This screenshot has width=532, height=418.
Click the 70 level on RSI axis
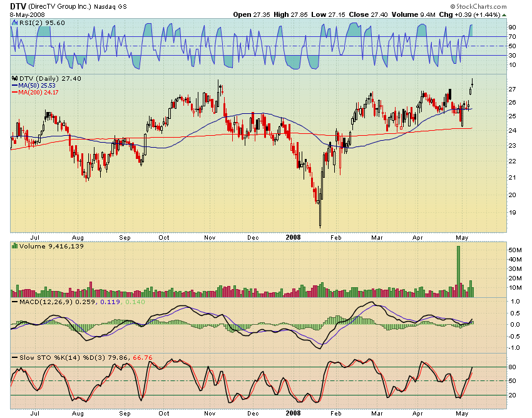click(x=512, y=37)
